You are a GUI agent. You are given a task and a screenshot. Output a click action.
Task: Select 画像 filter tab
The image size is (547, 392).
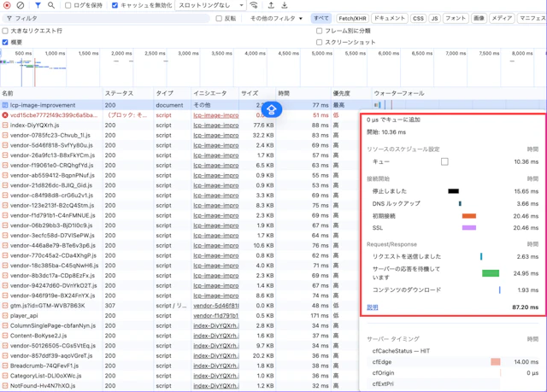pos(479,18)
